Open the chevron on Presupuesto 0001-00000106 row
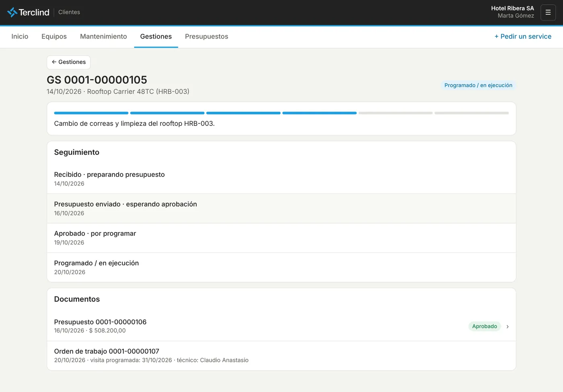 pyautogui.click(x=508, y=326)
